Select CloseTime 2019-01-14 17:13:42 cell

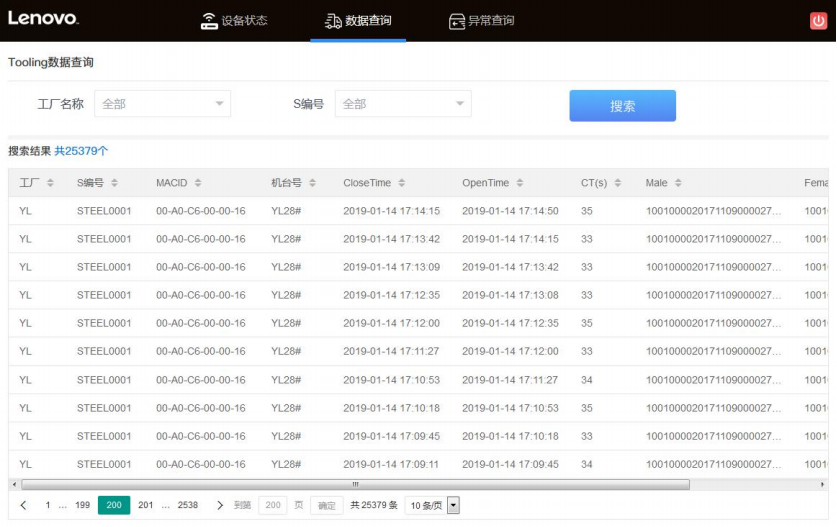(x=391, y=239)
